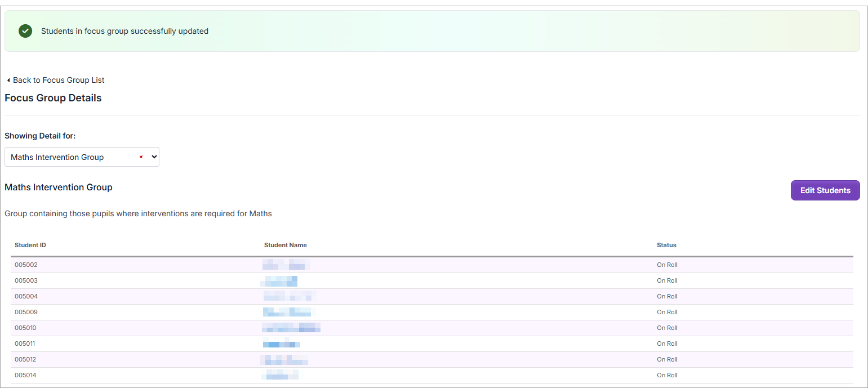
Task: Click the student name in row 005009
Action: tap(287, 312)
